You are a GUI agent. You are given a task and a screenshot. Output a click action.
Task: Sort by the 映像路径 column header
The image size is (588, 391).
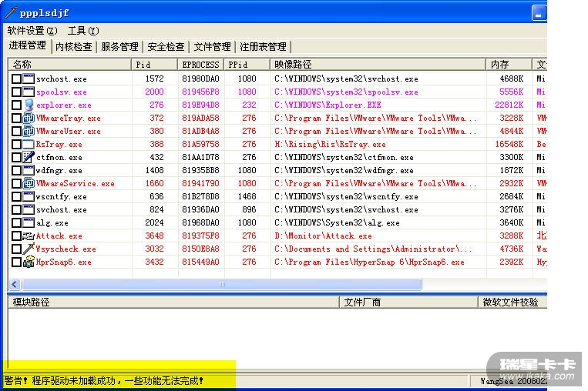tap(378, 65)
